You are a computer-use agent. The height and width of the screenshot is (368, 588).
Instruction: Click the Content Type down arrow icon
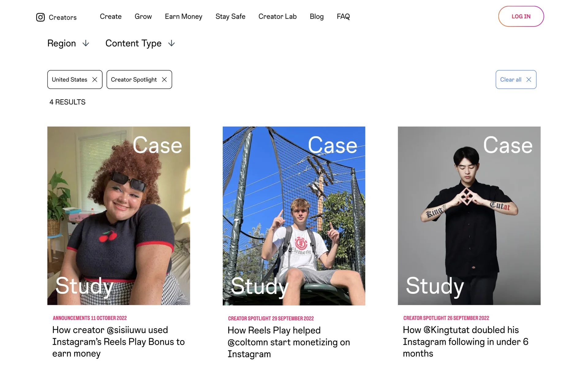(x=171, y=44)
